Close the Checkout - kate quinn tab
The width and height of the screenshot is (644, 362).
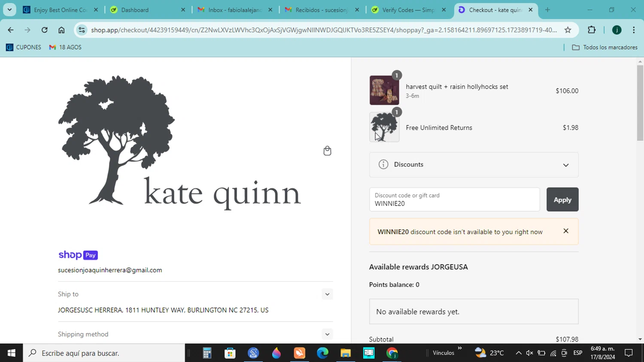click(531, 9)
